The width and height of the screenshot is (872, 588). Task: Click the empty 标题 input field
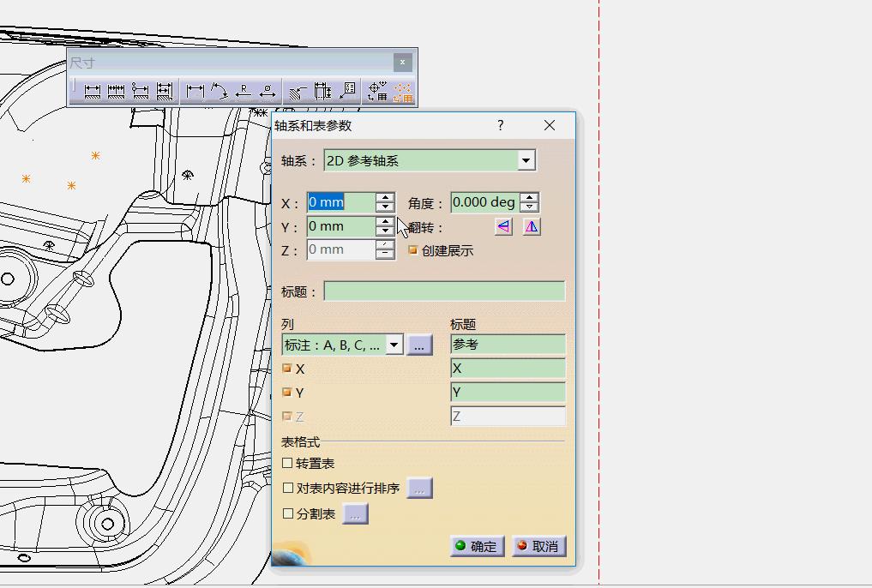point(444,291)
